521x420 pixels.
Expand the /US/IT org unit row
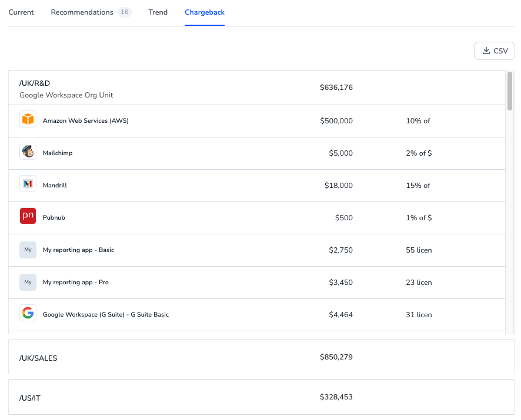(x=261, y=397)
